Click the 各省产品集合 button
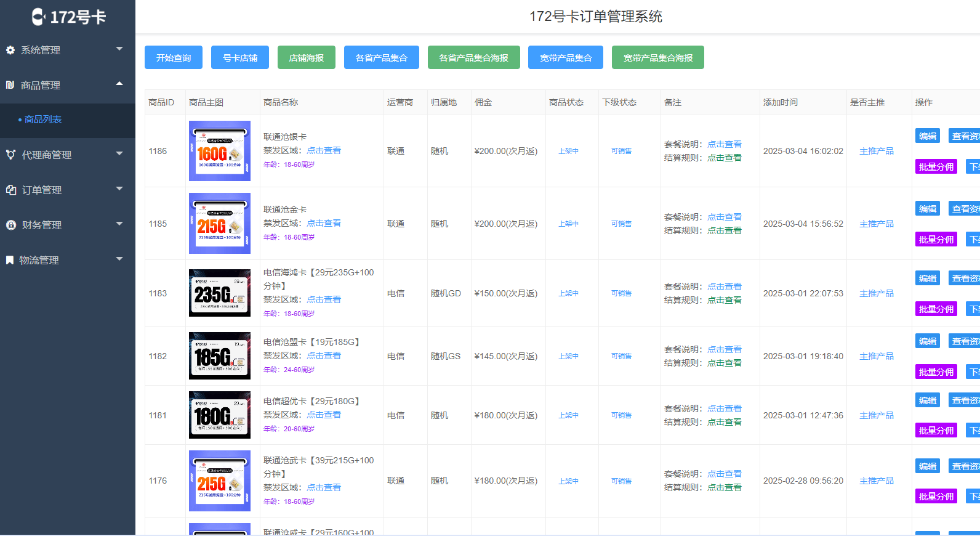 [382, 57]
